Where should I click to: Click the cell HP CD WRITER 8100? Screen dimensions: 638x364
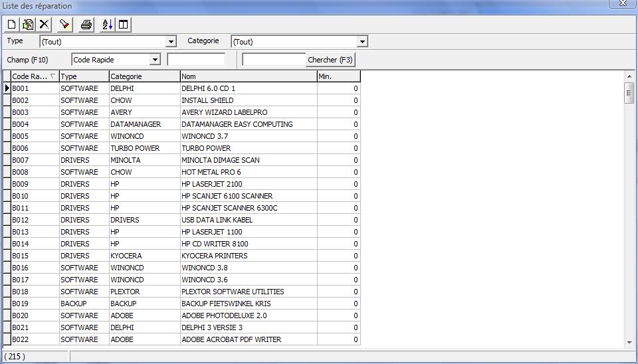pos(249,244)
